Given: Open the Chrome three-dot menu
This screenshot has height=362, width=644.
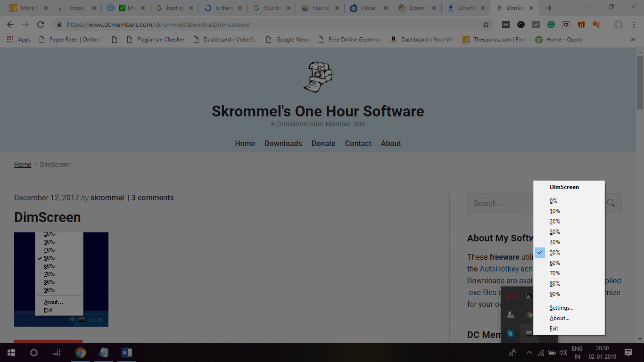Looking at the screenshot, I should click(634, 25).
